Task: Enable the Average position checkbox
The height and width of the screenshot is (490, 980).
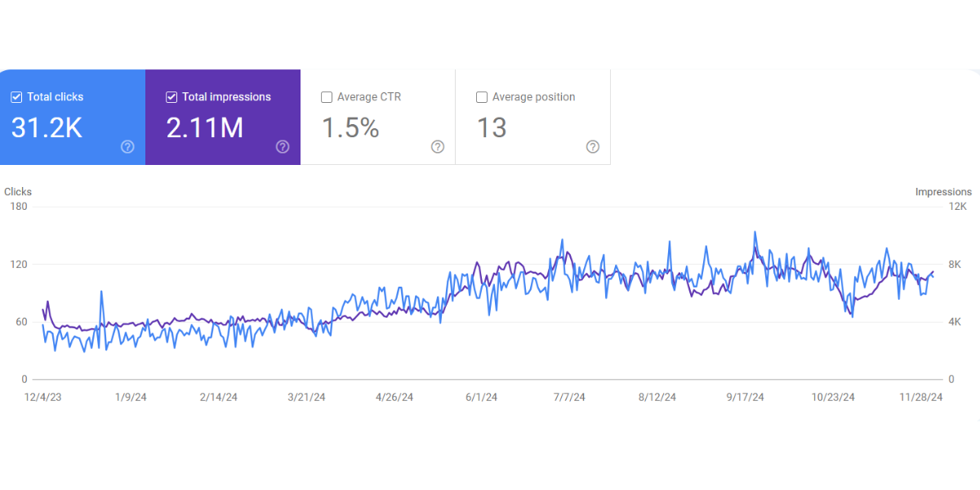Action: [482, 97]
